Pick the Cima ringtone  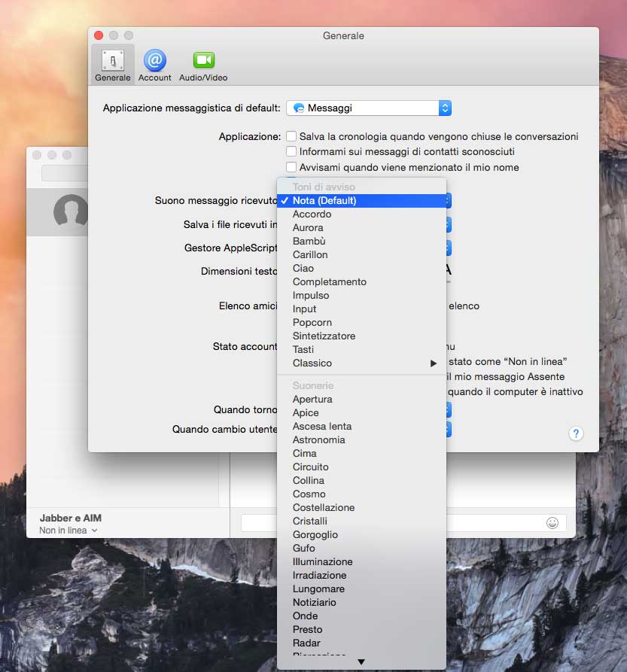pyautogui.click(x=361, y=454)
